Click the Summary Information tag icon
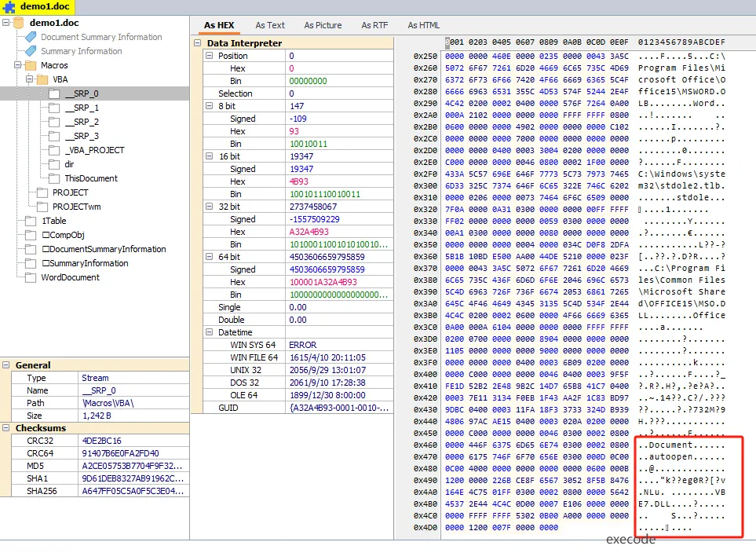The width and height of the screenshot is (756, 553). (x=31, y=51)
